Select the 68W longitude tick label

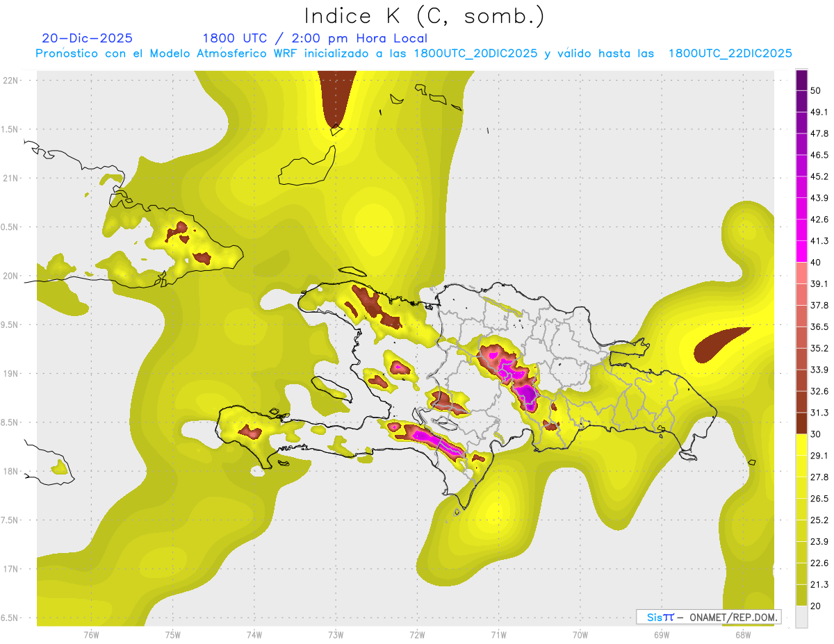tap(742, 634)
